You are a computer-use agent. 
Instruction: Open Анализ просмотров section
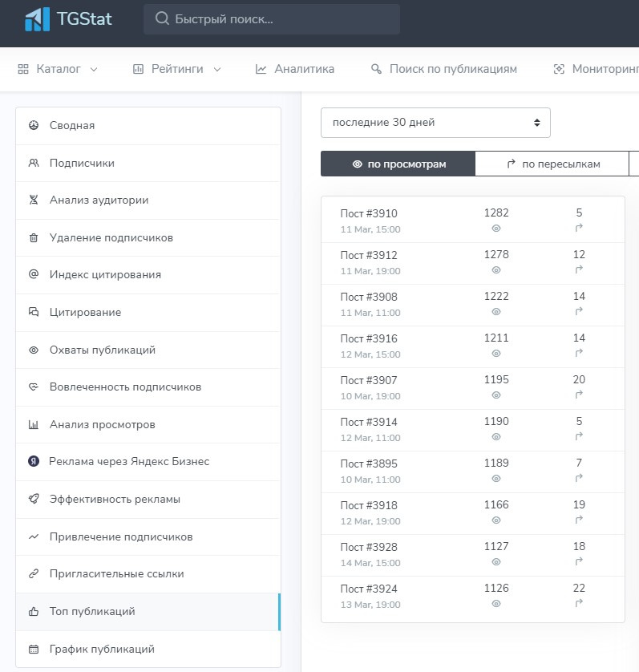pos(148,424)
